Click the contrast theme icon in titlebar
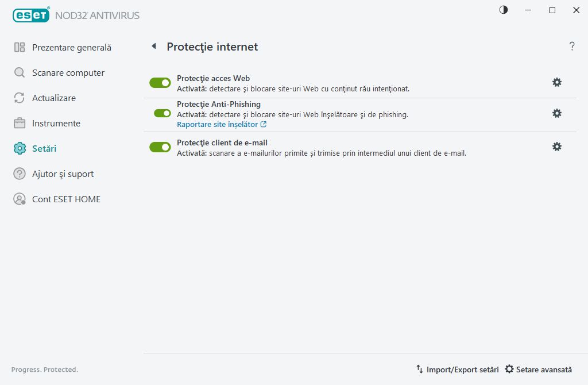Viewport: 588px width, 385px height. pos(503,10)
